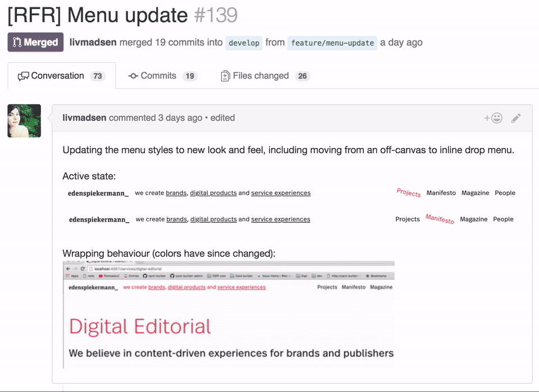The image size is (539, 392).
Task: Click the add reaction smiley icon
Action: [x=493, y=118]
